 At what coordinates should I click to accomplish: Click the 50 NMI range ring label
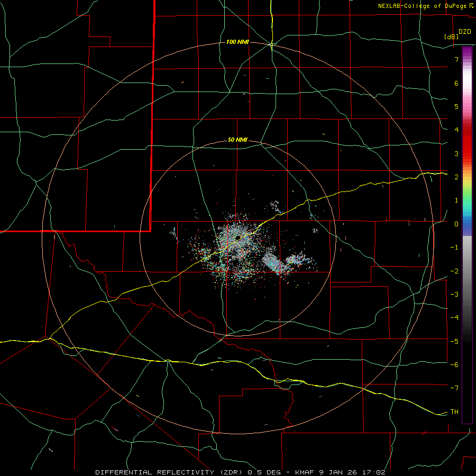pos(237,140)
